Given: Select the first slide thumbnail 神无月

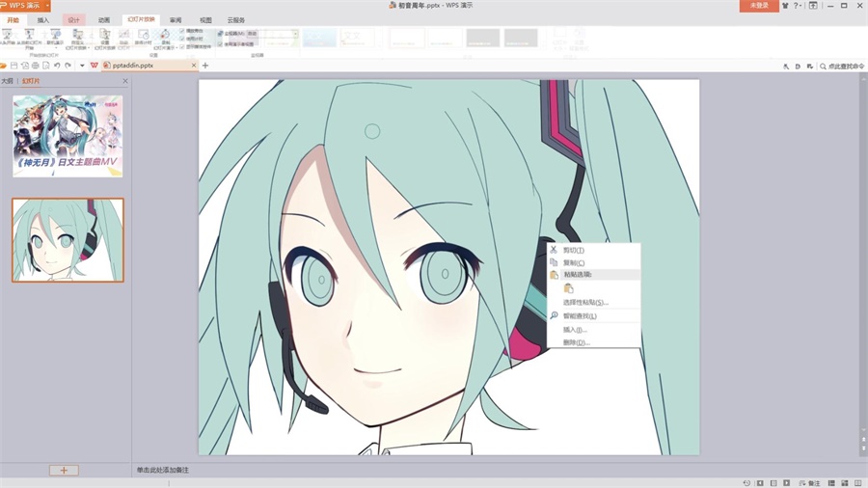Looking at the screenshot, I should [x=68, y=136].
